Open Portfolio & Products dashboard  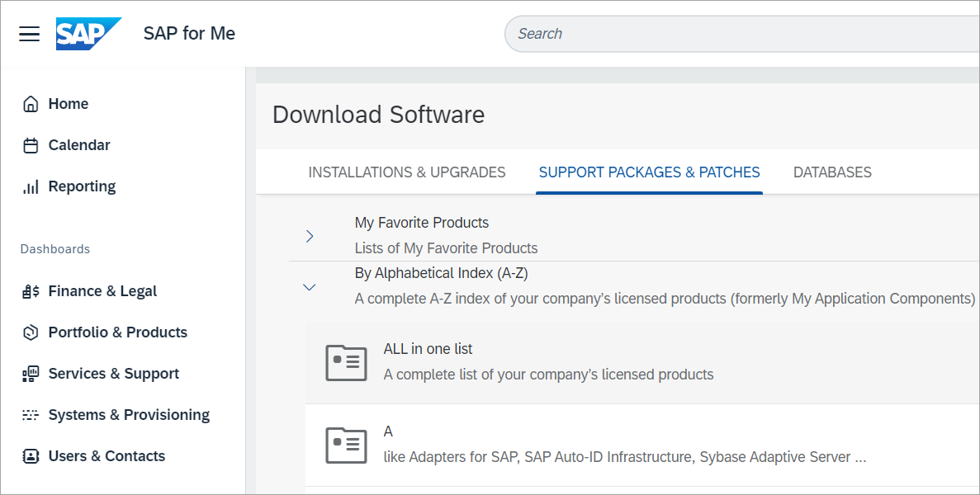click(117, 332)
